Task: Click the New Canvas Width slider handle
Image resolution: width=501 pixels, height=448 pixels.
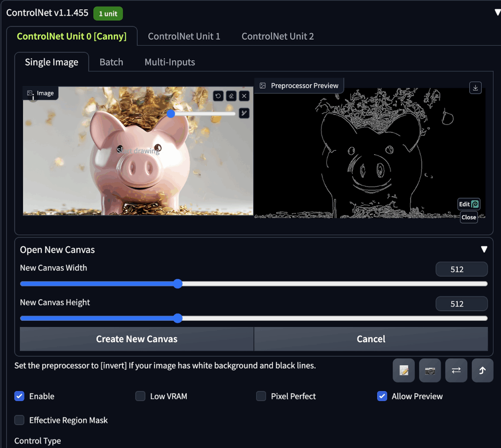Action: click(x=178, y=284)
